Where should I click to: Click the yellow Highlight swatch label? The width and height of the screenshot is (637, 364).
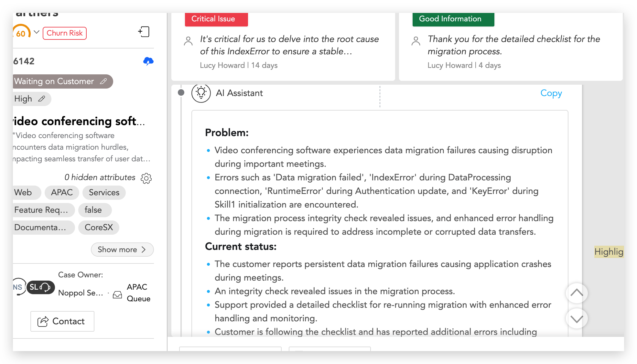click(609, 252)
